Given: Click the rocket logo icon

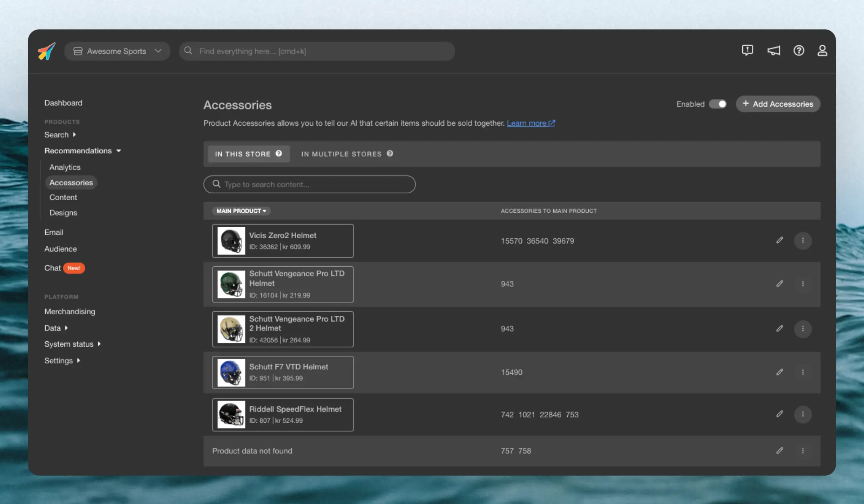Looking at the screenshot, I should 47,51.
